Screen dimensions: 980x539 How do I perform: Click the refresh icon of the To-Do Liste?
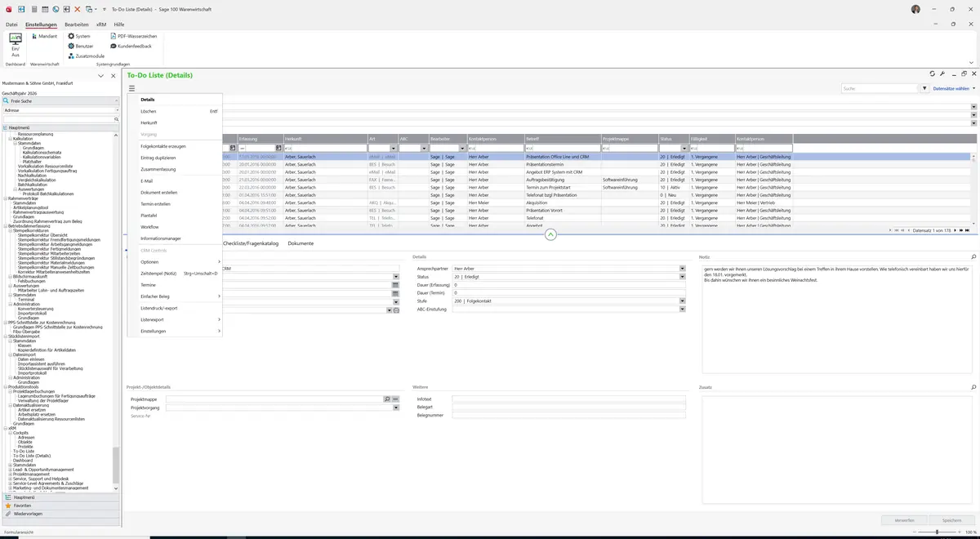tap(933, 73)
